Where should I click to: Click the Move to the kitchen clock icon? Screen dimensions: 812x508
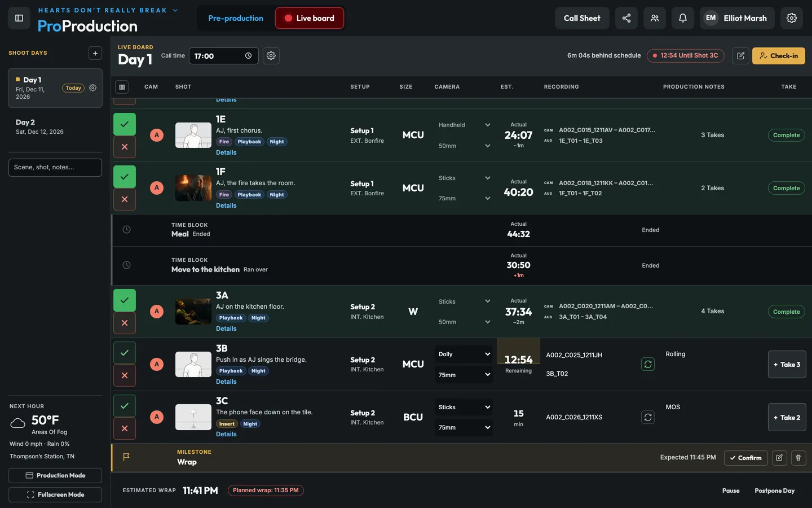click(127, 265)
